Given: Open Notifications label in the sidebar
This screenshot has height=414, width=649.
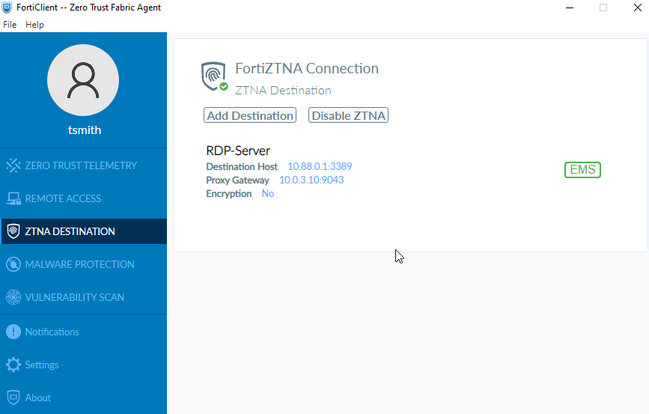Looking at the screenshot, I should [52, 332].
